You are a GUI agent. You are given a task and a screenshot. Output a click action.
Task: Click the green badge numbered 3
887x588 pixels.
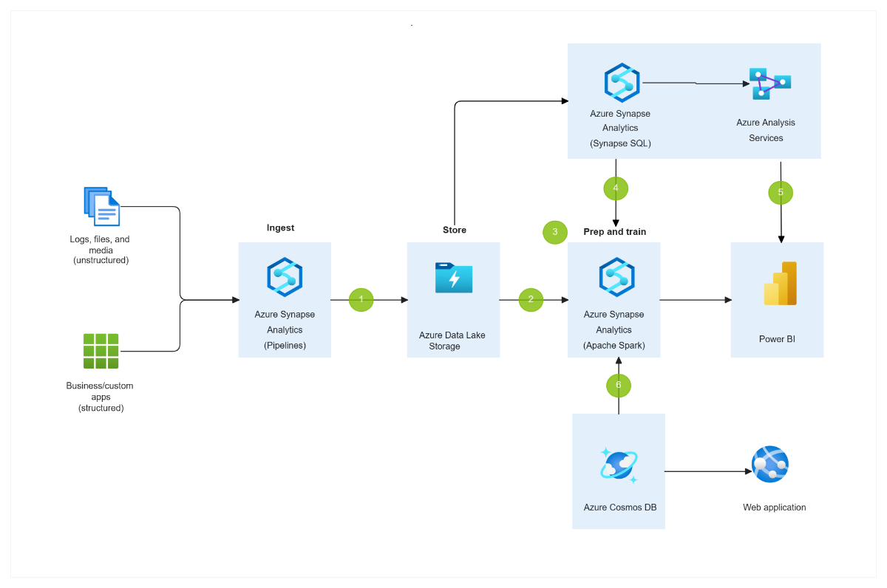click(555, 232)
